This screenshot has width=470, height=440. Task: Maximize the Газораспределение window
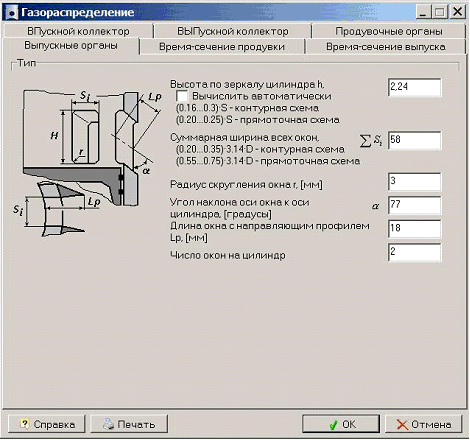tap(440, 12)
